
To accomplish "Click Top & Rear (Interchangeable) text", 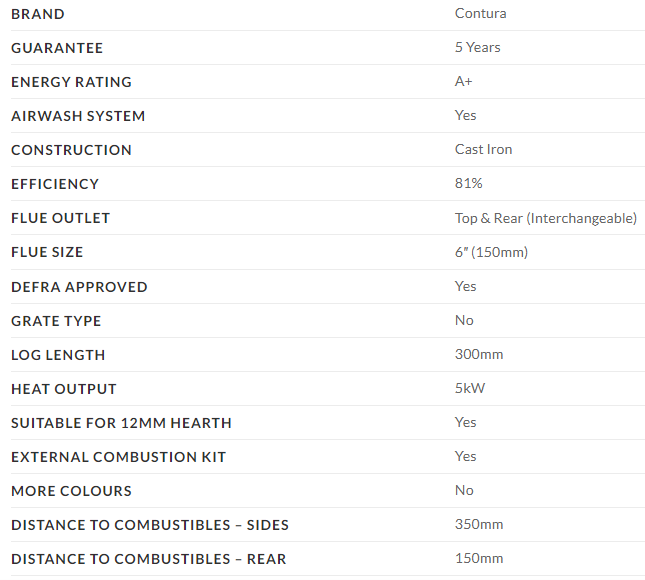I will tap(546, 218).
